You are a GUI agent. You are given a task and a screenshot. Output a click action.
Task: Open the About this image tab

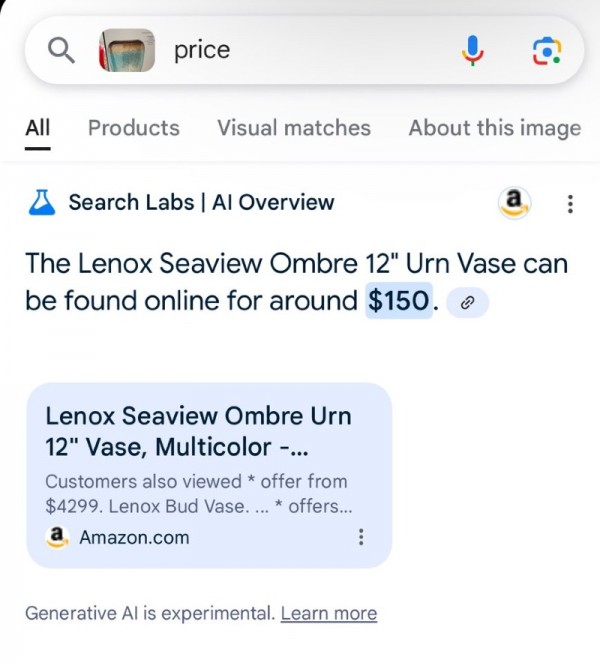pos(494,128)
